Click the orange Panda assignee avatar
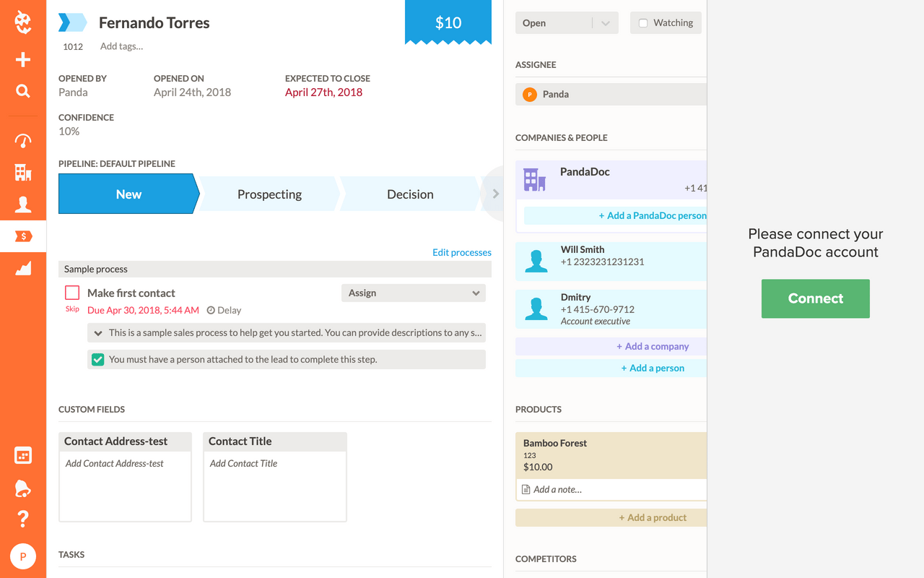The width and height of the screenshot is (924, 578). (529, 94)
